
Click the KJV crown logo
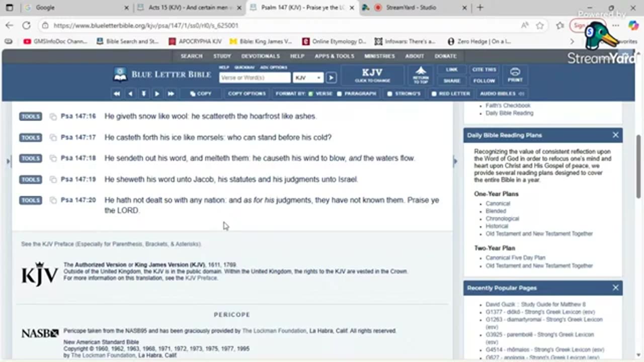[39, 274]
